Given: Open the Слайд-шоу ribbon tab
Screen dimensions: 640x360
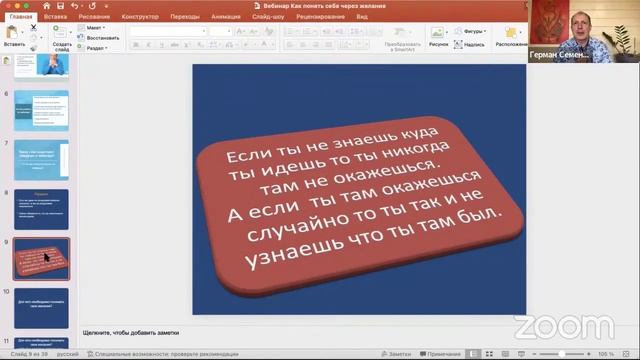Looking at the screenshot, I should click(x=268, y=17).
